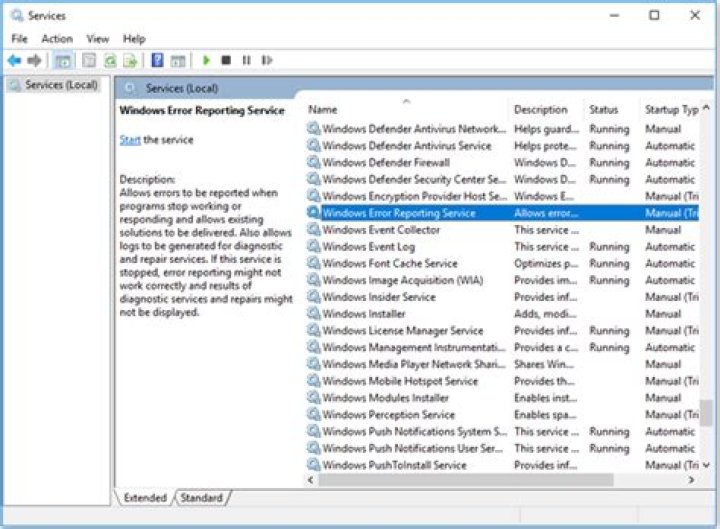Image resolution: width=720 pixels, height=529 pixels.
Task: Open the Properties toolbar icon
Action: click(x=89, y=60)
